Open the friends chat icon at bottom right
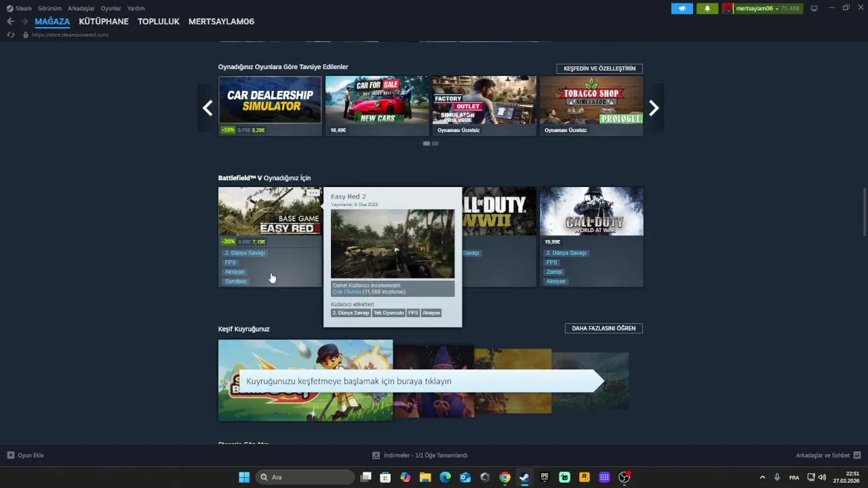 [857, 455]
